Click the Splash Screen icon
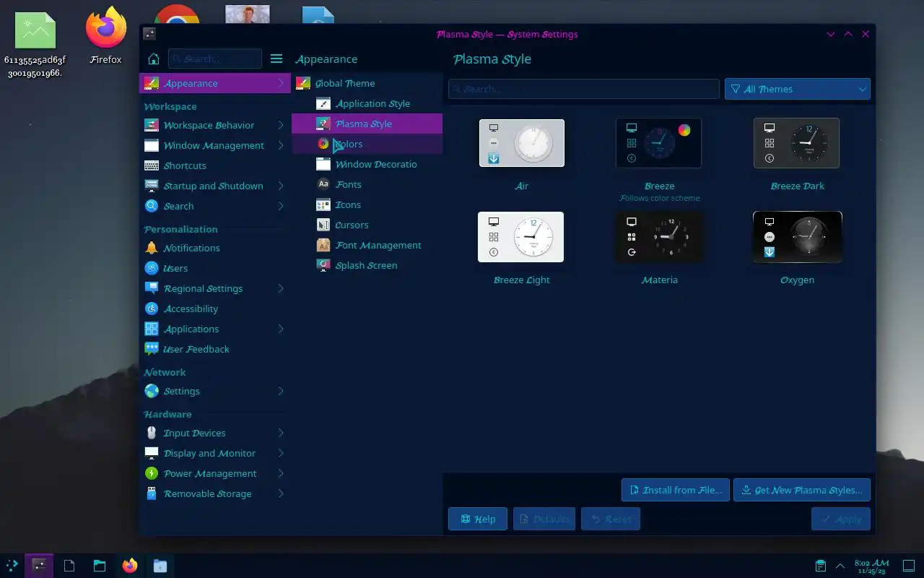Screen dimensions: 924x578 click(x=323, y=265)
